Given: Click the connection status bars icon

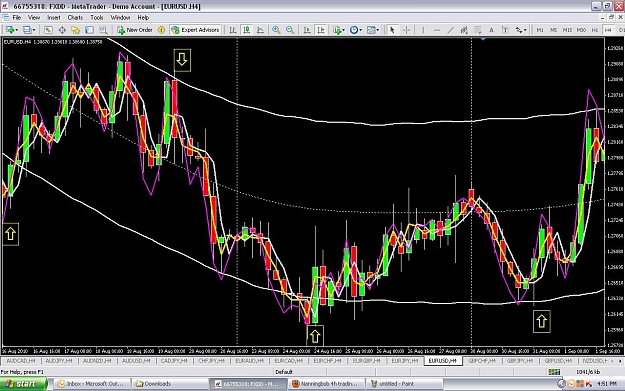Looking at the screenshot, I should [x=554, y=372].
